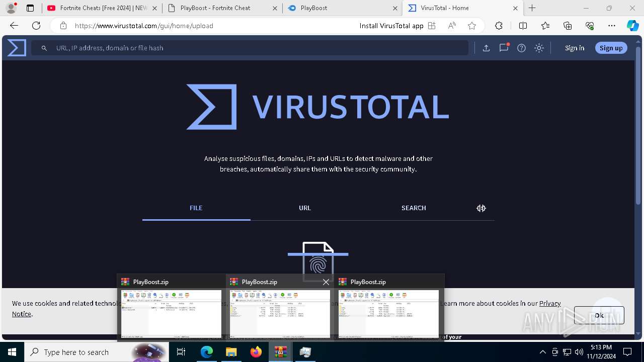
Task: Refresh the page
Action: pyautogui.click(x=36, y=26)
